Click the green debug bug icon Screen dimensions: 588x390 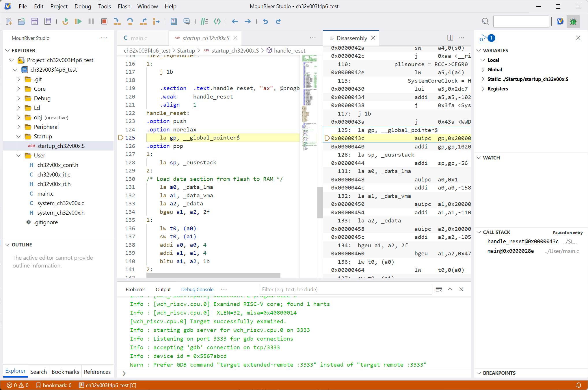coord(573,21)
